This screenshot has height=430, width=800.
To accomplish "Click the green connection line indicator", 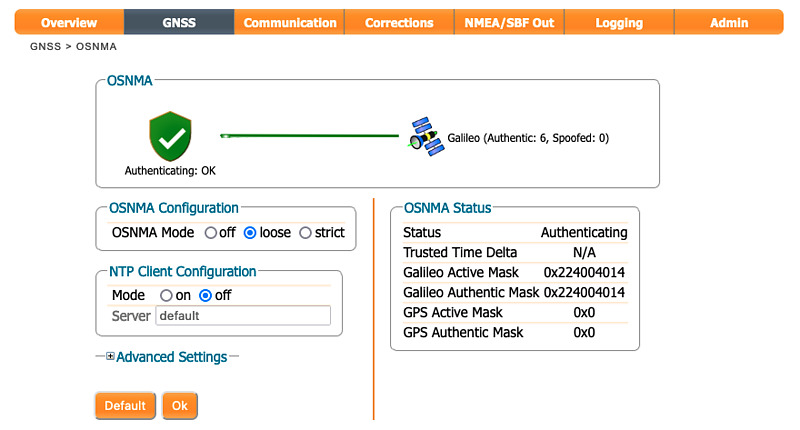I will pyautogui.click(x=309, y=136).
